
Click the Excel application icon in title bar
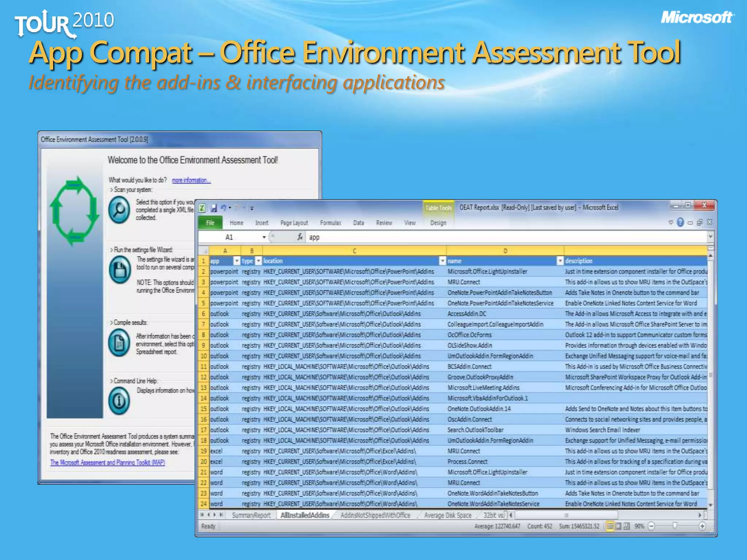(x=202, y=208)
